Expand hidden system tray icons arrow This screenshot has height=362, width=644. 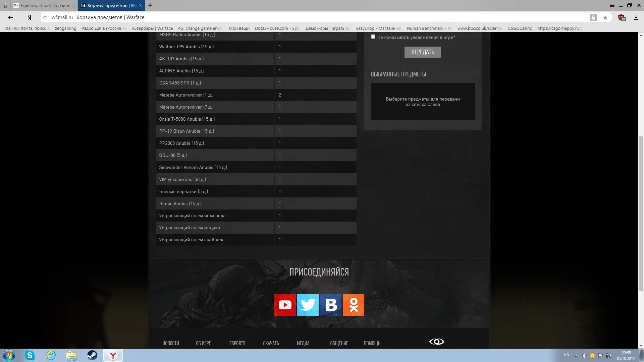[576, 356]
